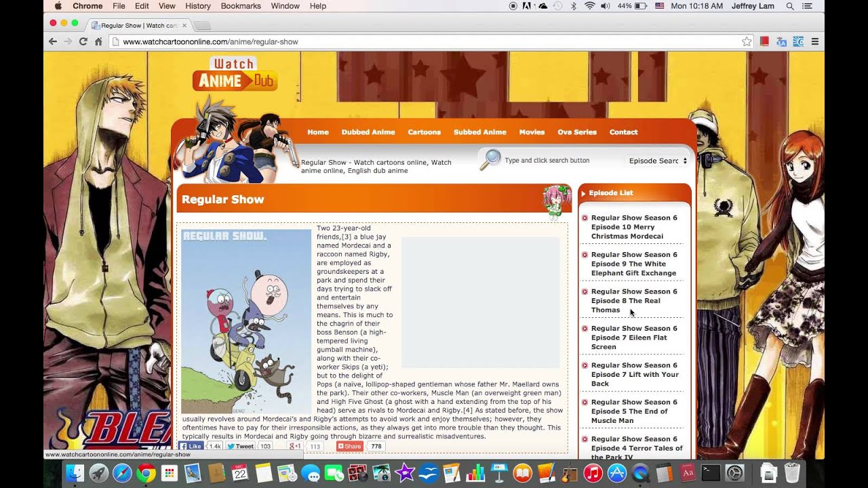Click the site search text field

pos(559,161)
